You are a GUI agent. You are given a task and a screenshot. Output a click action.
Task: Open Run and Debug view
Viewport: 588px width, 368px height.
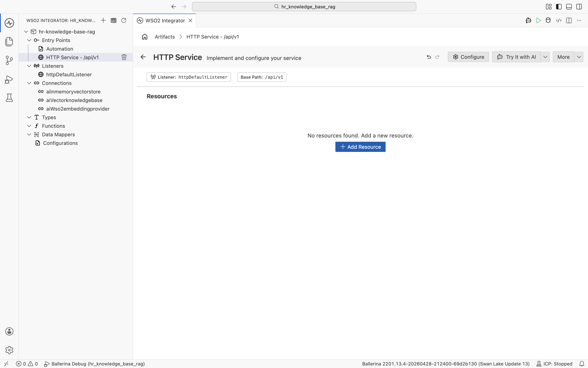(x=9, y=79)
